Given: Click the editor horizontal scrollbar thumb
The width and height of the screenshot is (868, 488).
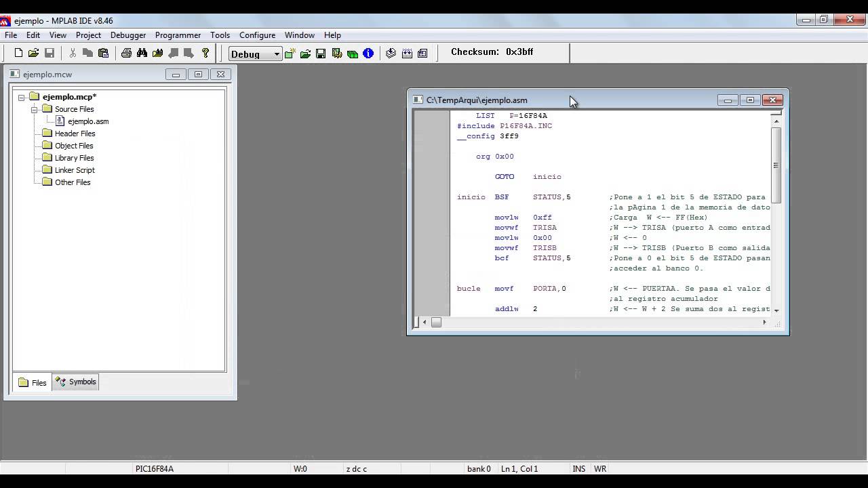Looking at the screenshot, I should pos(436,322).
